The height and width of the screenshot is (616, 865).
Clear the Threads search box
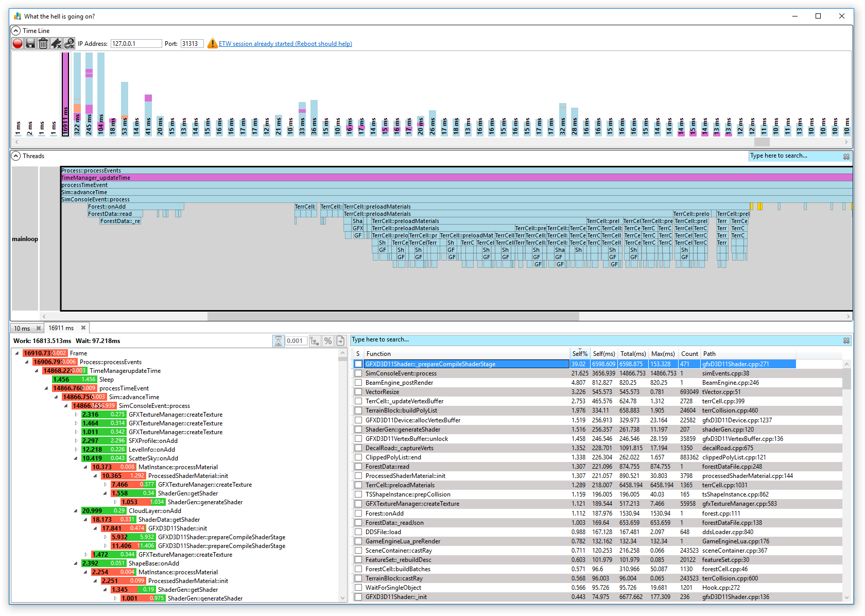[x=846, y=157]
